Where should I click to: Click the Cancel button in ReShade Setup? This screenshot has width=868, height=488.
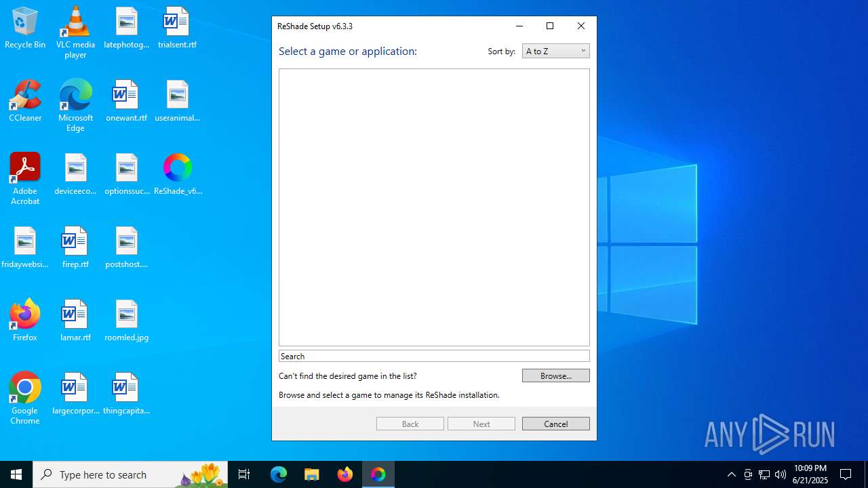click(555, 424)
